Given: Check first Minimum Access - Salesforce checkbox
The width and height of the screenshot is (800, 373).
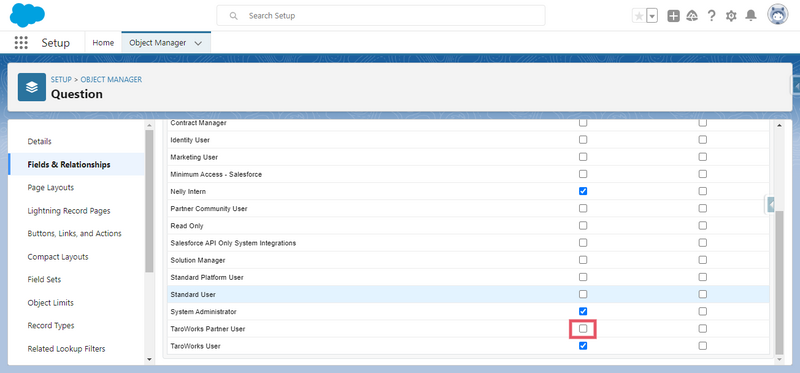Looking at the screenshot, I should click(x=583, y=174).
